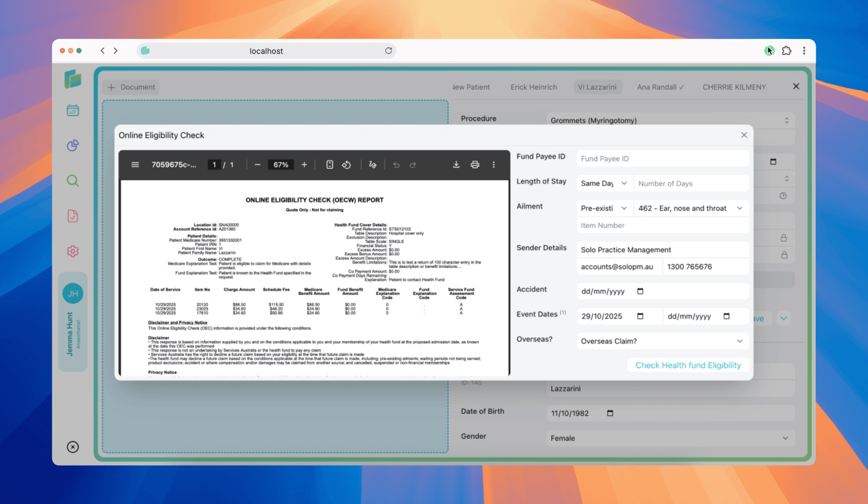
Task: Open the Accident date calendar picker
Action: click(x=640, y=291)
